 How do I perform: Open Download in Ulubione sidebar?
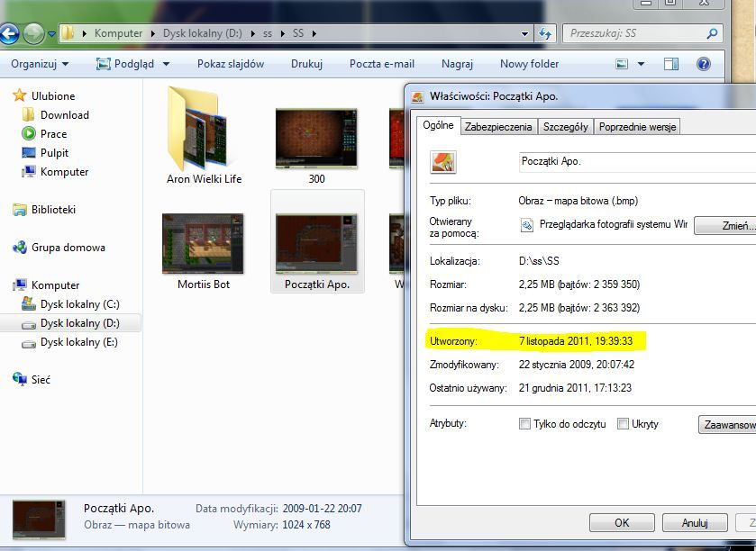coord(64,115)
